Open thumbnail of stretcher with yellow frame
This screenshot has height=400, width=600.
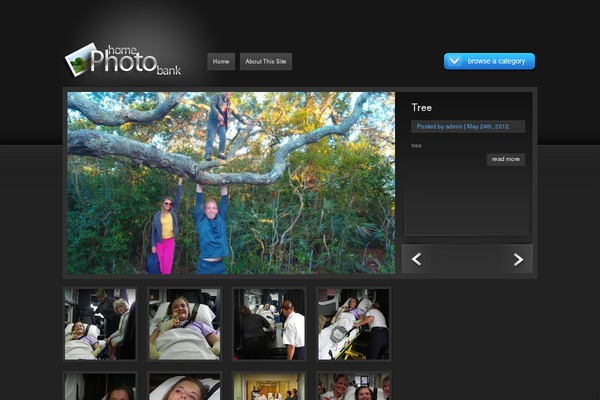(354, 324)
